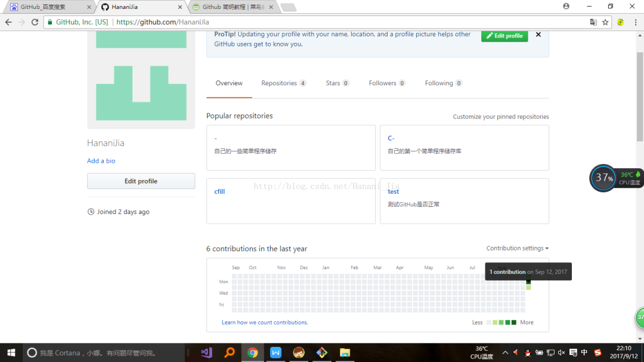The width and height of the screenshot is (644, 362).
Task: Open Visual Studio from taskbar
Action: (x=206, y=352)
